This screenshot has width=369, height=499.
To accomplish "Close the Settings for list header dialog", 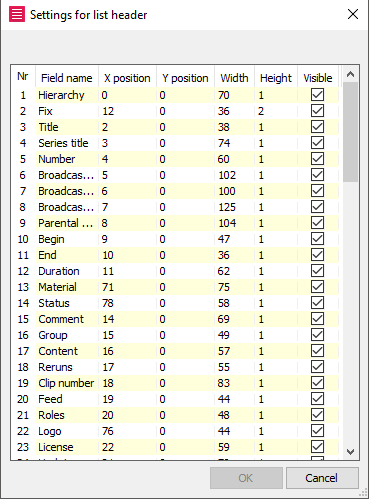I will (353, 14).
